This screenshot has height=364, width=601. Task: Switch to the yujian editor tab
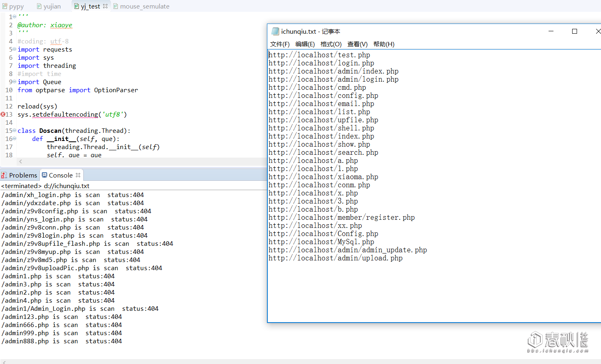pos(49,6)
